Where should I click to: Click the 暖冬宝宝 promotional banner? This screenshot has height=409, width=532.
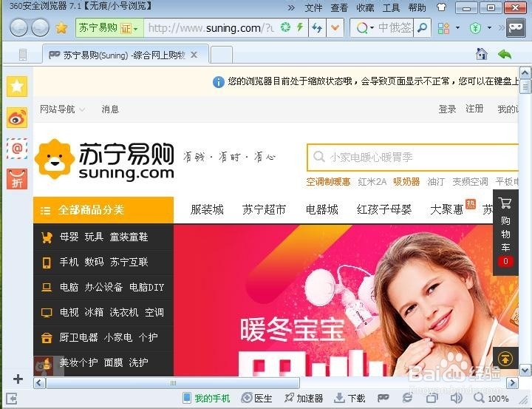point(346,300)
